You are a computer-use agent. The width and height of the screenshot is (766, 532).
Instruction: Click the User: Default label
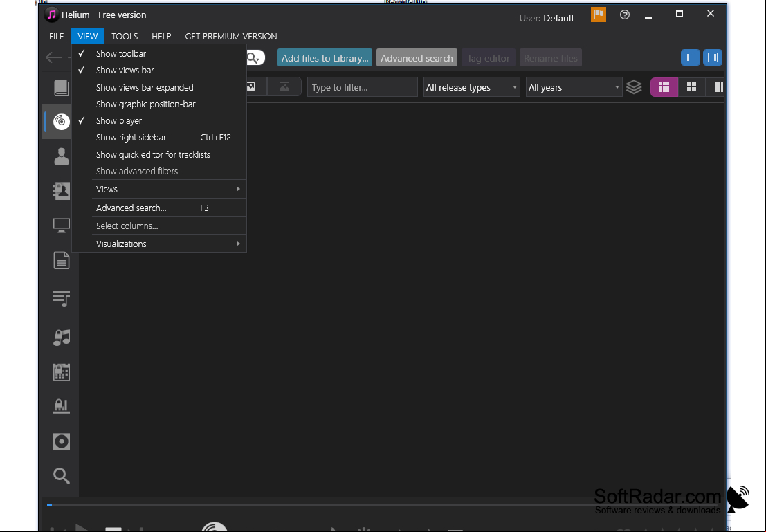click(547, 18)
